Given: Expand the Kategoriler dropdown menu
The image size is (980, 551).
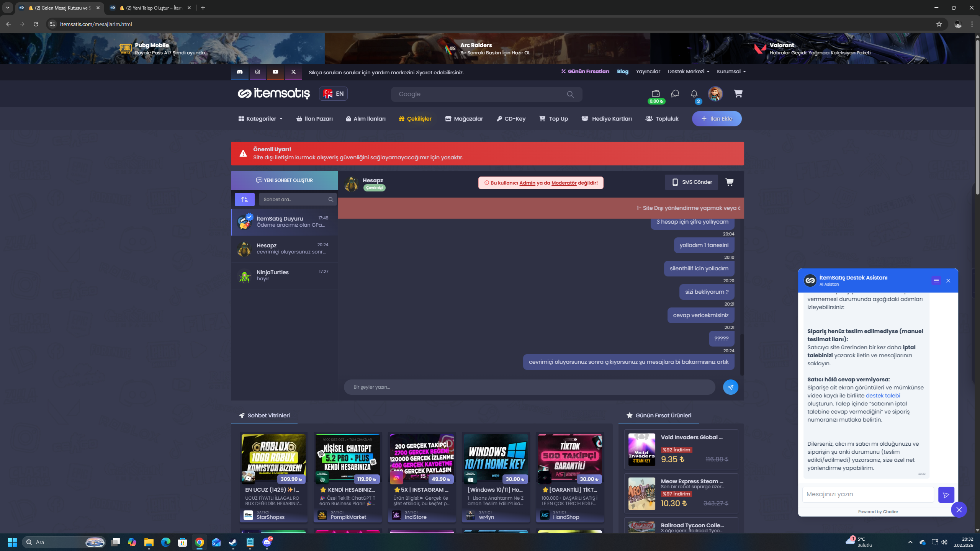Looking at the screenshot, I should tap(260, 119).
